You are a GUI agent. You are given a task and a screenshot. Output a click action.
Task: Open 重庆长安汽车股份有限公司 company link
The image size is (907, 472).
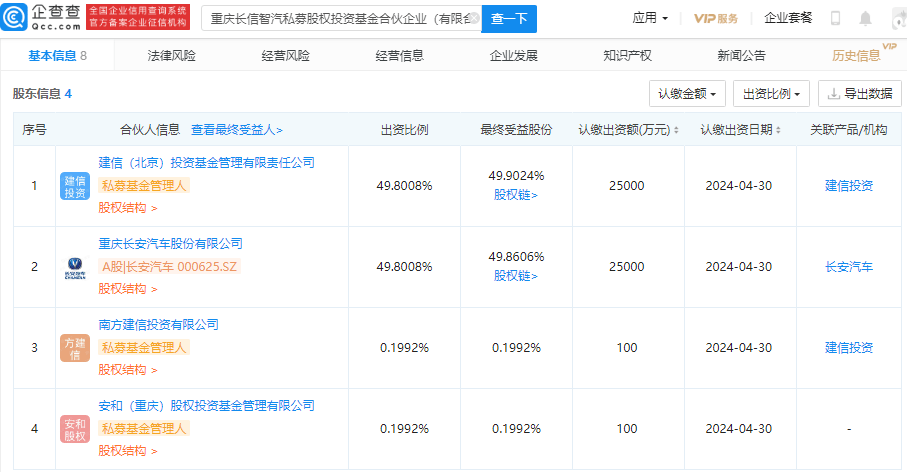pos(170,243)
